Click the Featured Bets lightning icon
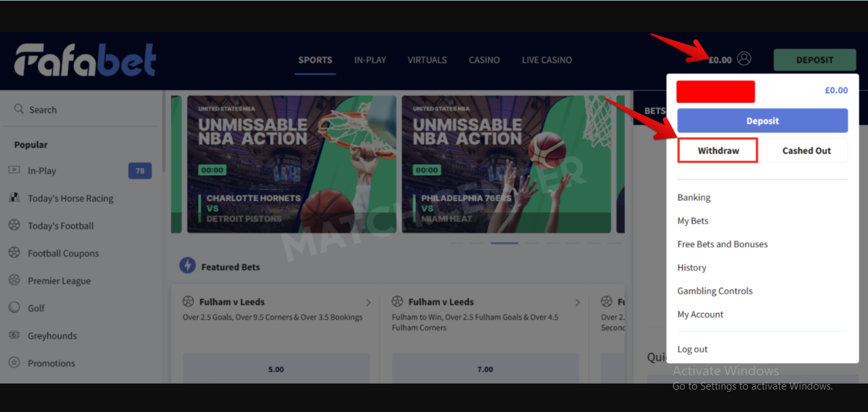The height and width of the screenshot is (412, 868). coord(187,266)
